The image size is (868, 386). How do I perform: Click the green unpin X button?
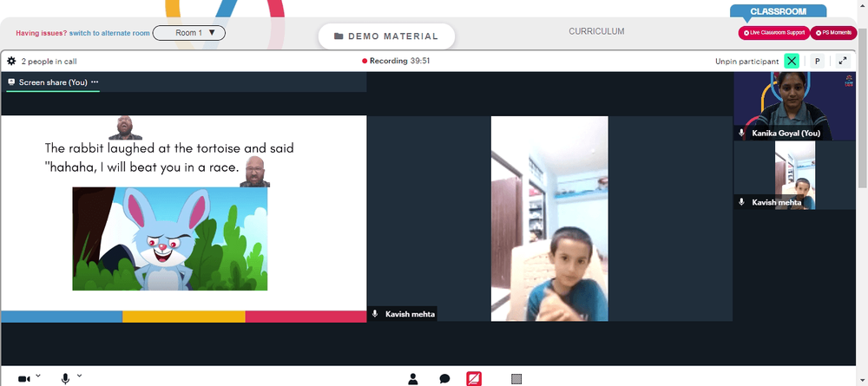coord(792,61)
